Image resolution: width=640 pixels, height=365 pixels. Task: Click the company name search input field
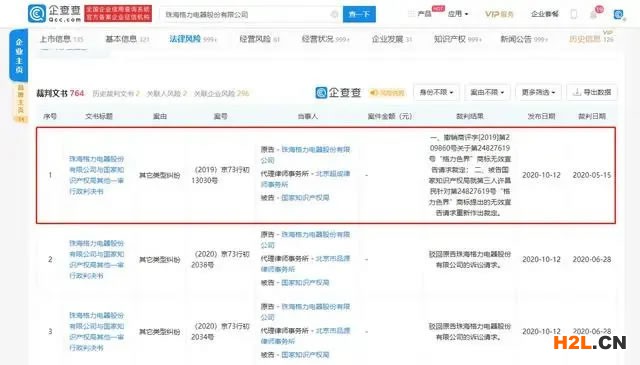tap(245, 14)
